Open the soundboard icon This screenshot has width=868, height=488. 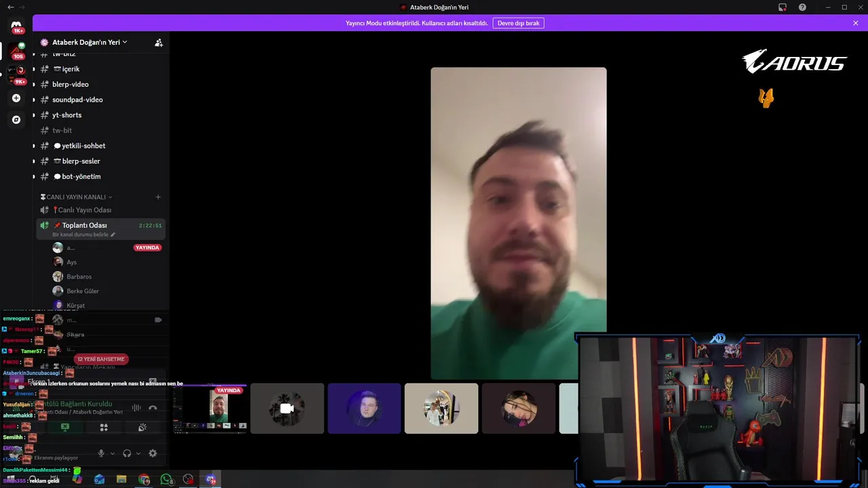(142, 427)
